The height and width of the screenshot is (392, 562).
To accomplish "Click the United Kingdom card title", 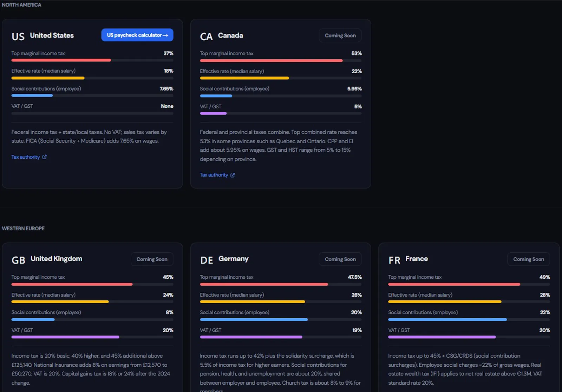I will pyautogui.click(x=57, y=259).
